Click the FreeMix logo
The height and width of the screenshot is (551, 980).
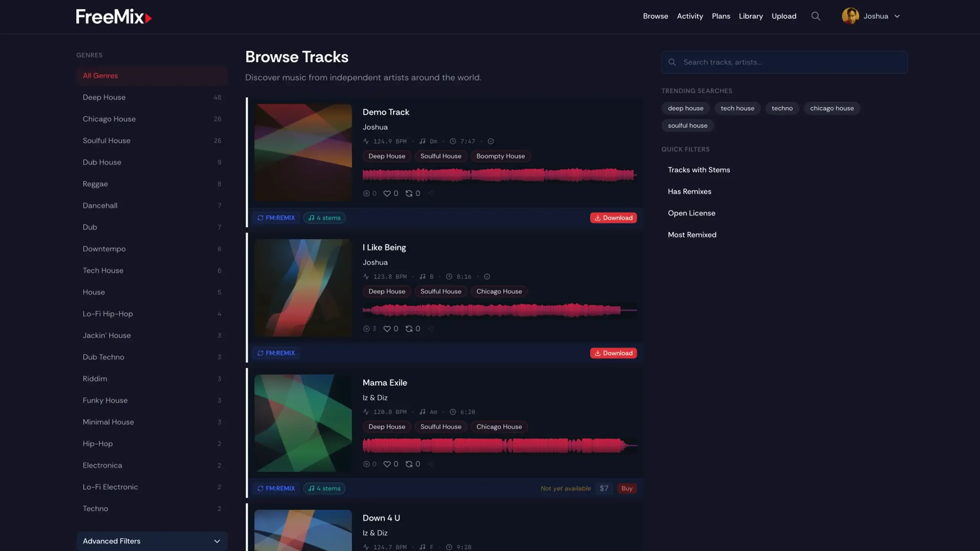click(x=114, y=17)
